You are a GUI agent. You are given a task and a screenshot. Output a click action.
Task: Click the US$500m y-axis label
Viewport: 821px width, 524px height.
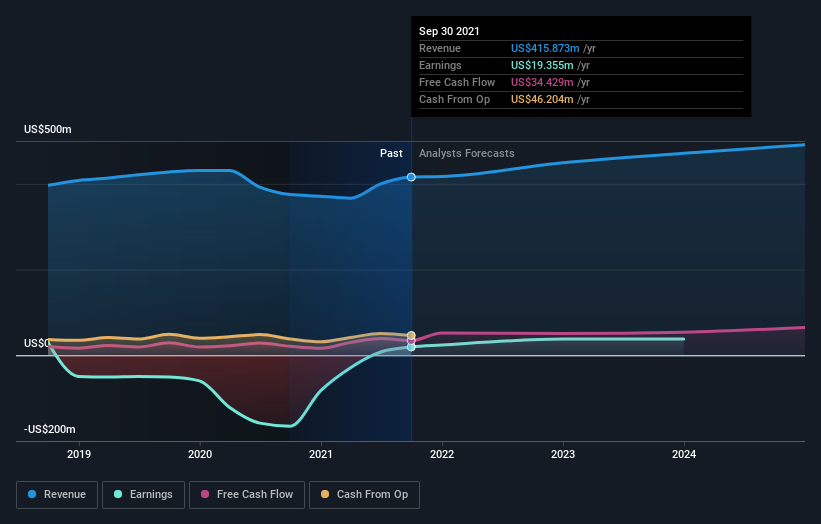click(x=48, y=129)
